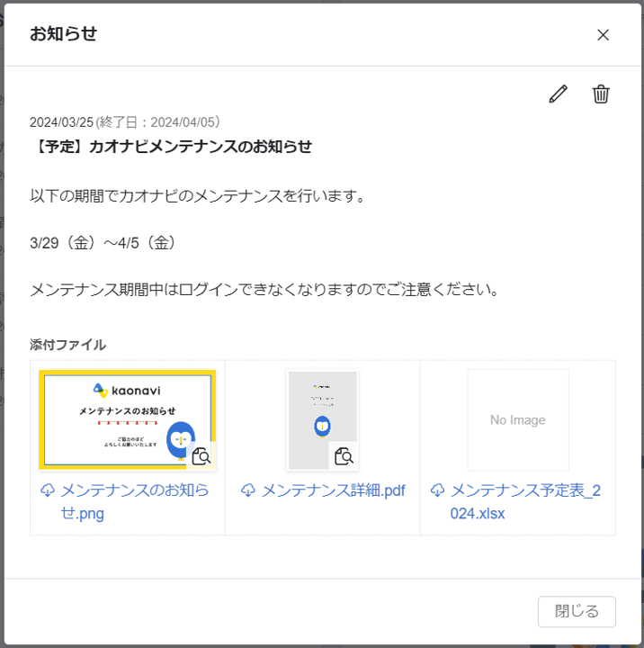This screenshot has height=648, width=644.
Task: Click the 2024/03/25 date text
Action: 61,122
